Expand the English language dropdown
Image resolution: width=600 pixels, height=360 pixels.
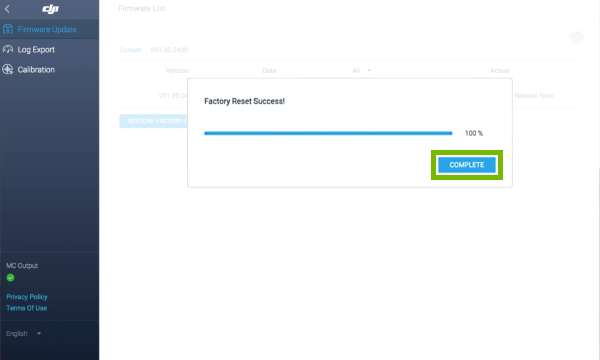[23, 334]
